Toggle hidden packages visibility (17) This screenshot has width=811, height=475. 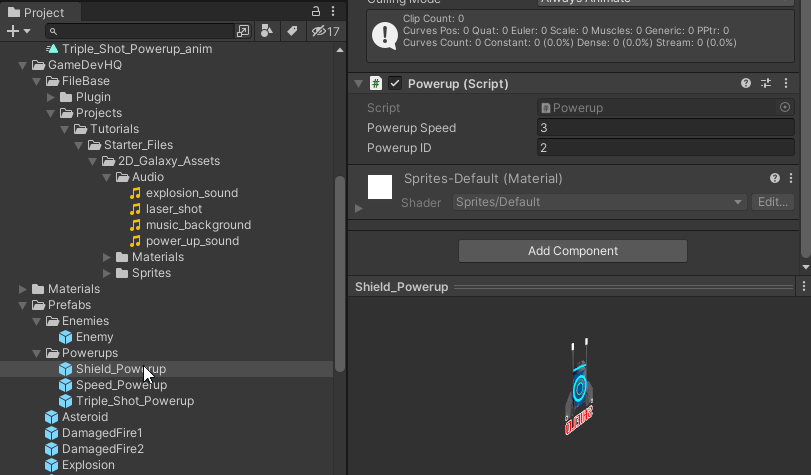tap(325, 32)
